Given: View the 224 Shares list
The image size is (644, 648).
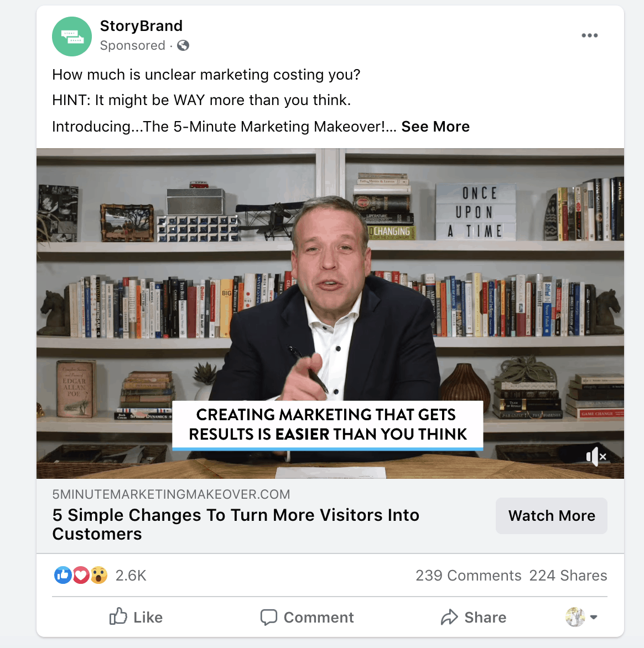Looking at the screenshot, I should [568, 575].
